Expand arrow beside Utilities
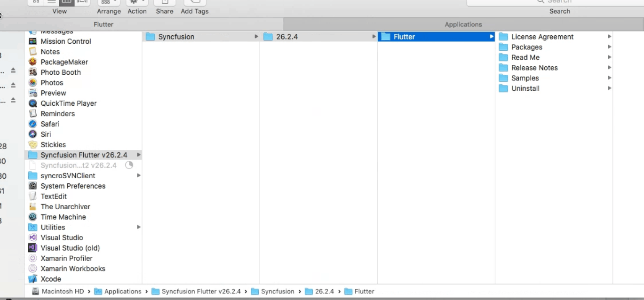 [x=138, y=228]
